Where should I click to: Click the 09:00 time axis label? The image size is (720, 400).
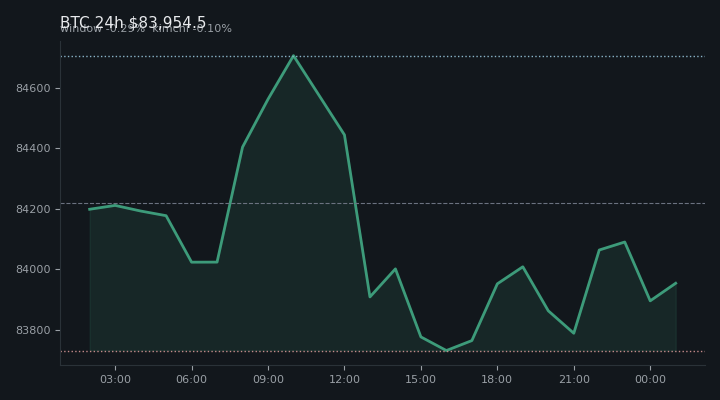coord(268,379)
